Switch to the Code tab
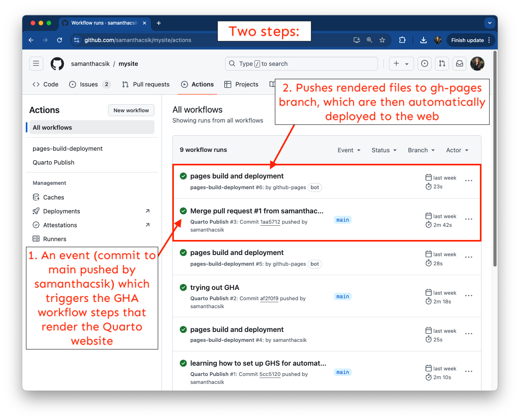The width and height of the screenshot is (520, 420). [46, 84]
